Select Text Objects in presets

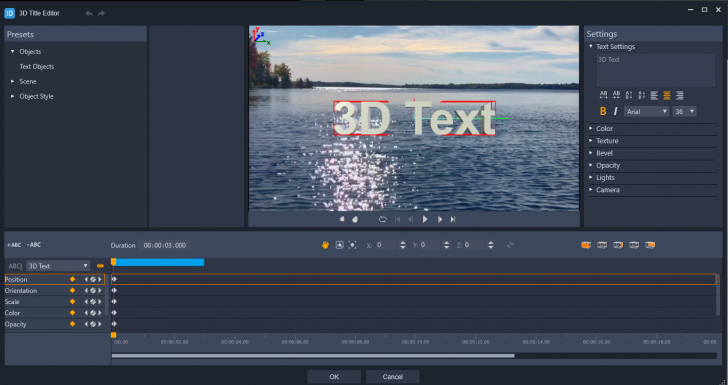tap(37, 66)
